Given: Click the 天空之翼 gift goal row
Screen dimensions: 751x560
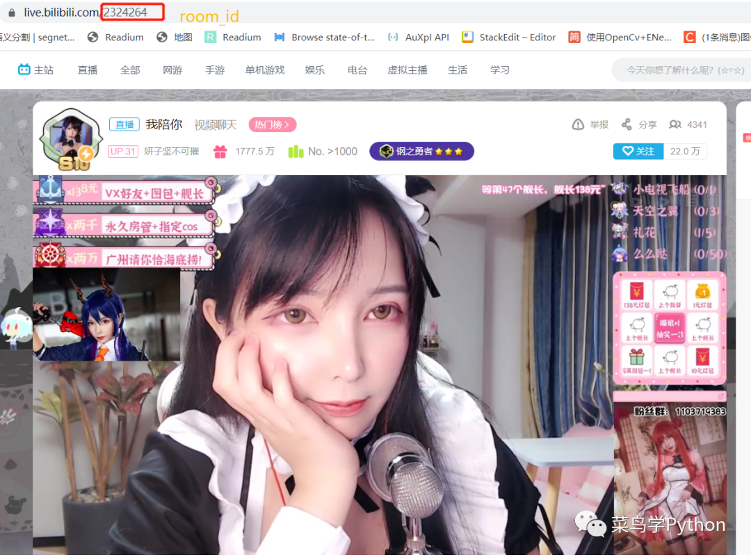Looking at the screenshot, I should (x=666, y=211).
